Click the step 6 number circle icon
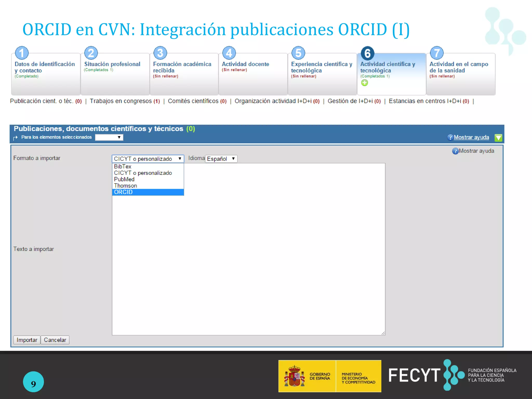This screenshot has width=532, height=399. [368, 53]
